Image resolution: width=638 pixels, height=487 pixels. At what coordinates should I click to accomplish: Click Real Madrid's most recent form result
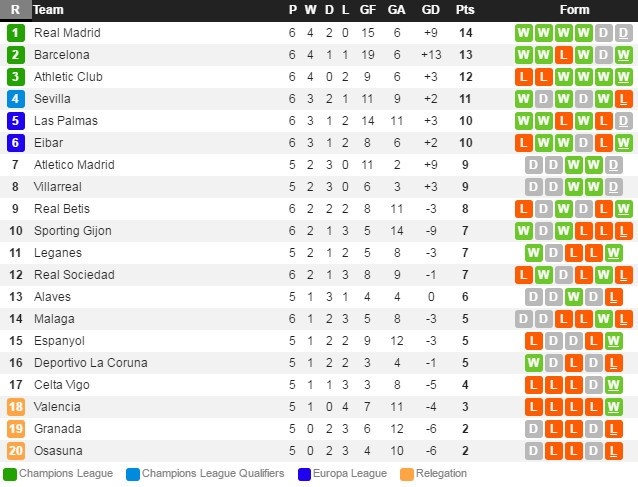pyautogui.click(x=623, y=33)
